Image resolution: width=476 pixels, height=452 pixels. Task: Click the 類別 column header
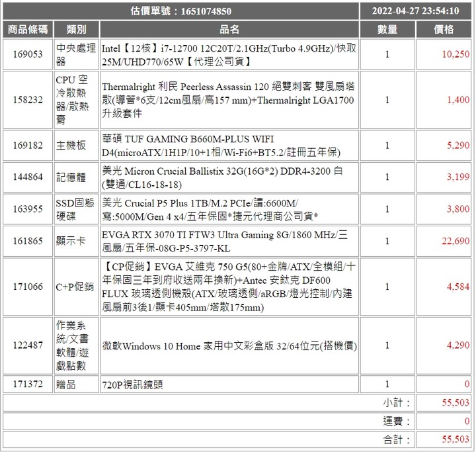[77, 30]
